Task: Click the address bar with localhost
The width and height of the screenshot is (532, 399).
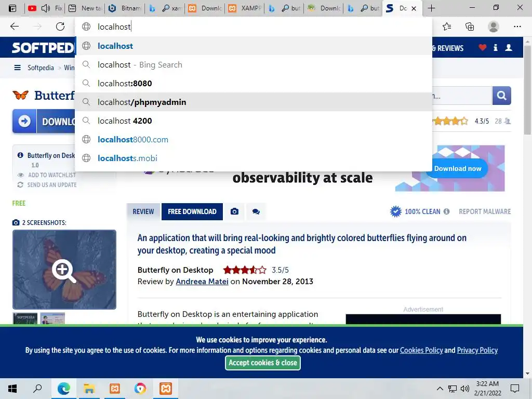Action: click(254, 26)
